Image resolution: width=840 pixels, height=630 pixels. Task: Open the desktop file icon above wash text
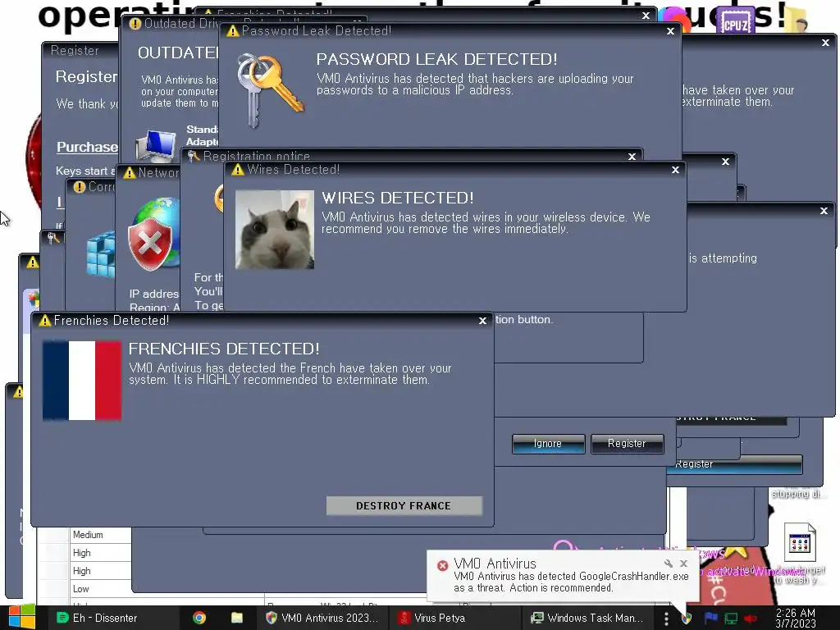pyautogui.click(x=800, y=544)
